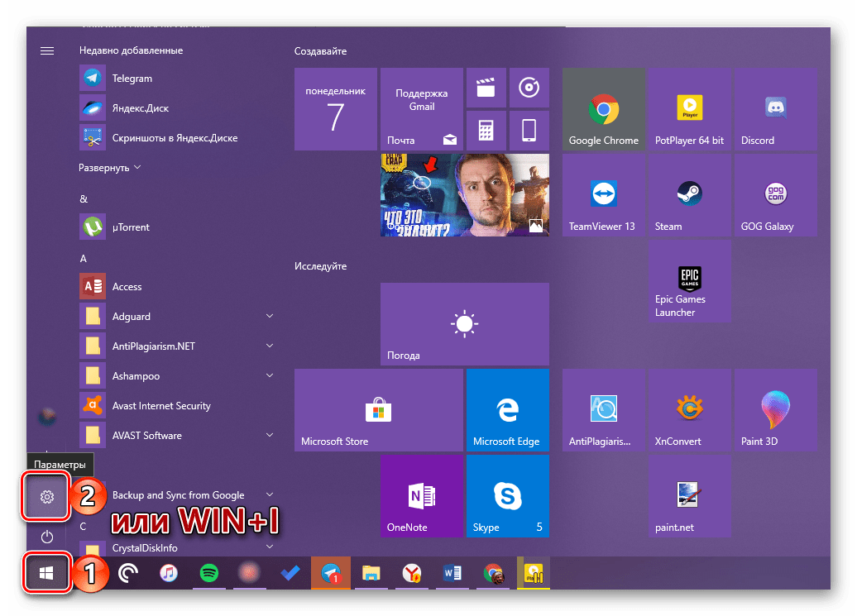Open Epic Games Launcher tile
Viewport: 857px width, 616px height.
point(689,281)
